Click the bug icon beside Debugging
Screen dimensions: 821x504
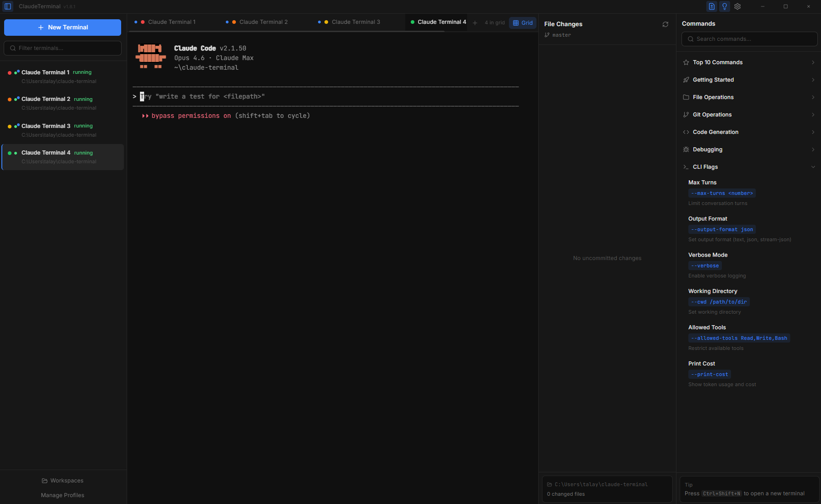686,150
